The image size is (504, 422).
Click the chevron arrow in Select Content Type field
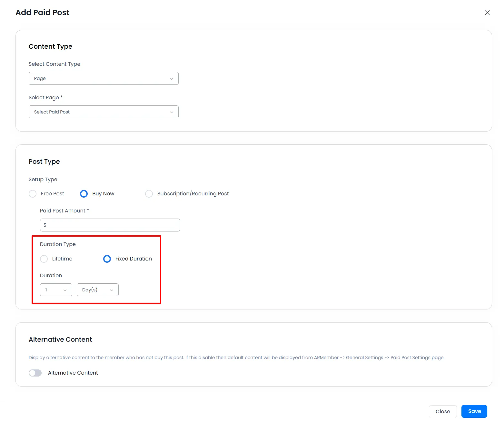[172, 79]
